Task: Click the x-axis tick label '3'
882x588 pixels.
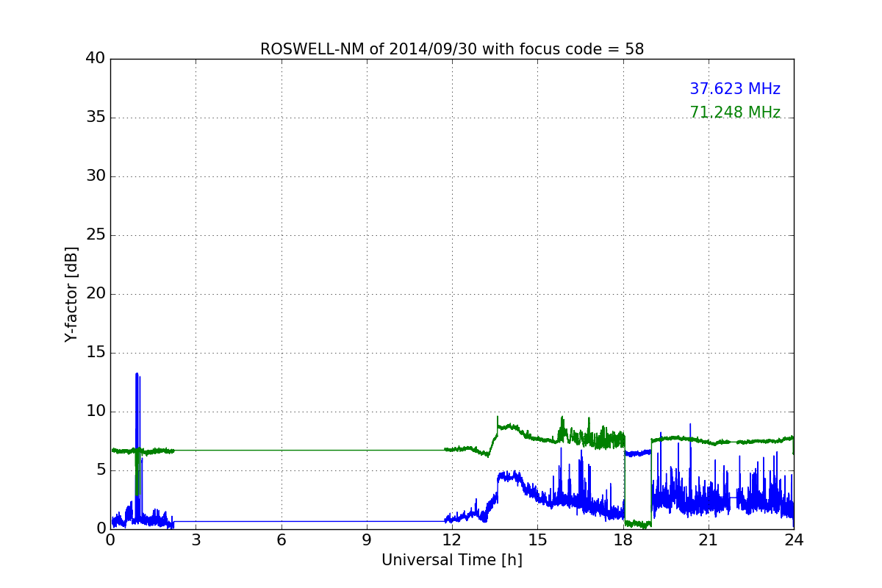Action: click(x=196, y=539)
